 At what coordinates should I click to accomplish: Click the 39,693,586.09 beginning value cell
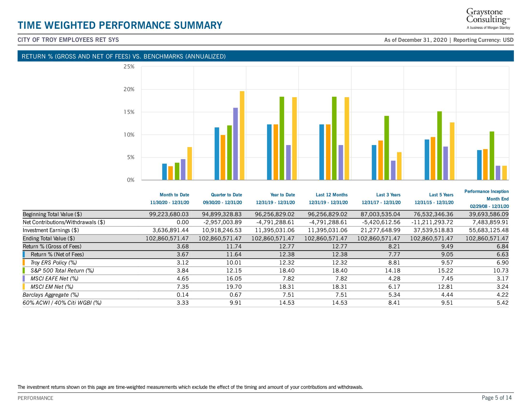coord(489,214)
